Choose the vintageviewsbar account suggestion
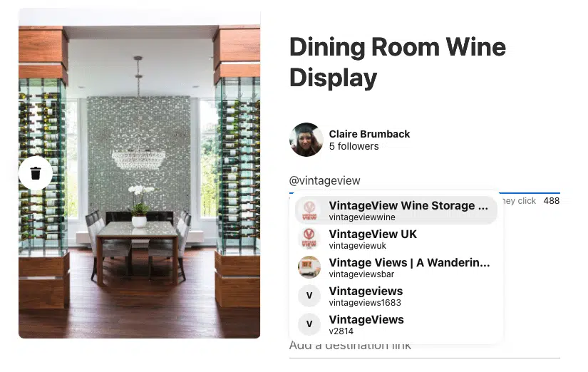Image resolution: width=588 pixels, height=372 pixels. click(x=396, y=267)
